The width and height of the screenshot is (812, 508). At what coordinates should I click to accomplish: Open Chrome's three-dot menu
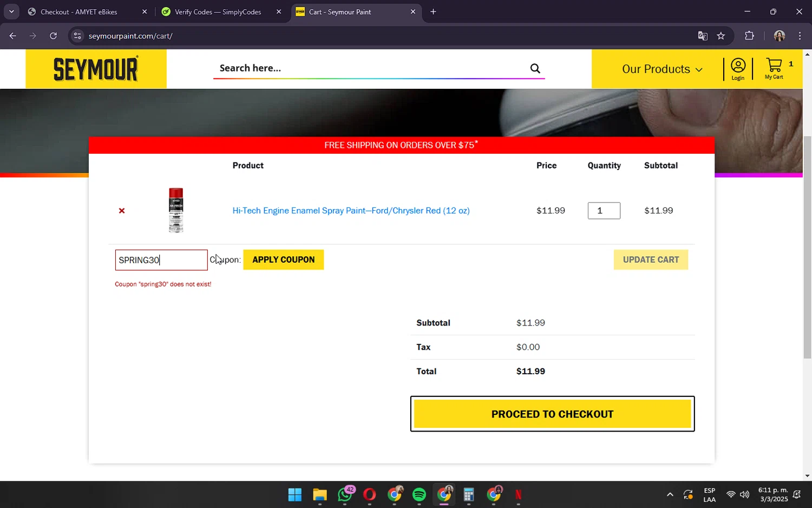[800, 36]
